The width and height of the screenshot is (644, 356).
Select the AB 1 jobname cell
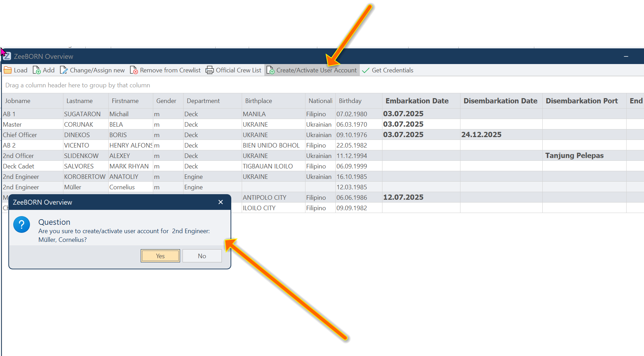(32, 114)
